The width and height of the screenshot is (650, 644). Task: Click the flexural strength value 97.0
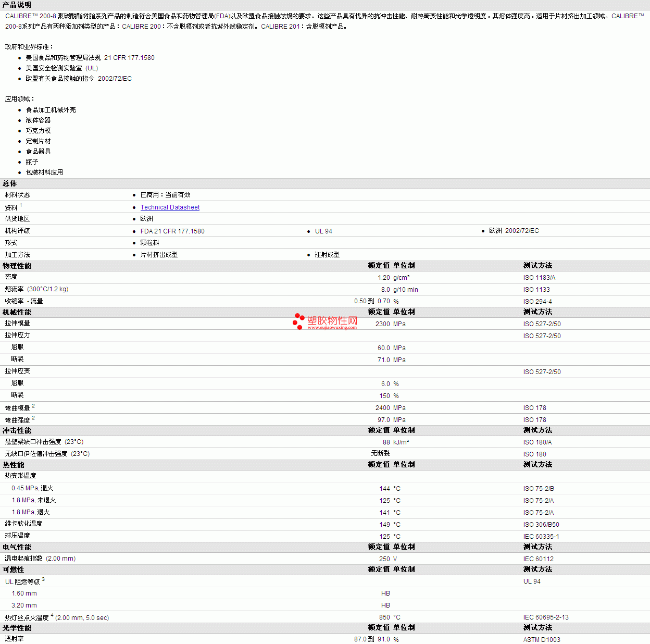click(384, 420)
